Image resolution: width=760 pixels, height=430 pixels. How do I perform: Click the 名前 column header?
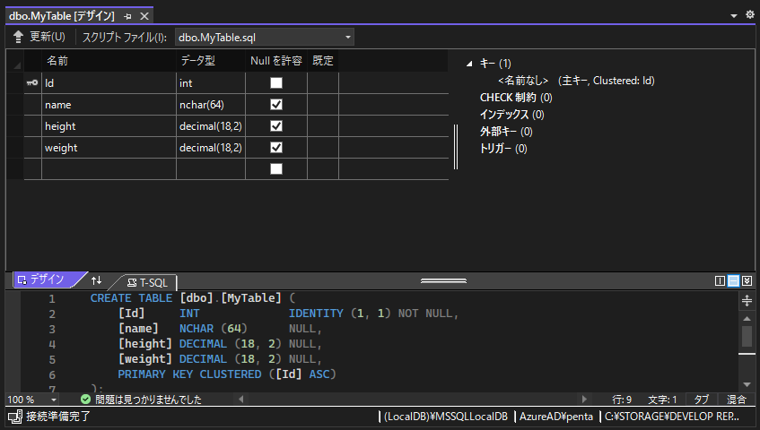109,61
